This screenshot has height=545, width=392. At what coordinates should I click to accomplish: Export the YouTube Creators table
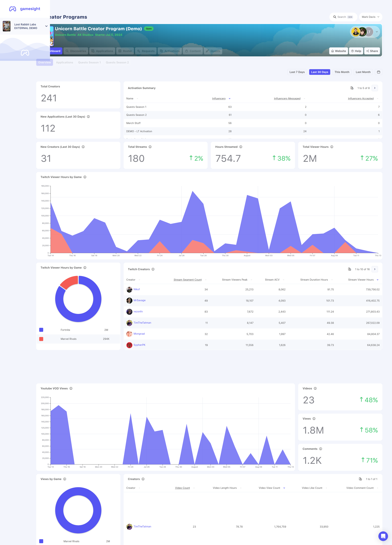[360, 479]
